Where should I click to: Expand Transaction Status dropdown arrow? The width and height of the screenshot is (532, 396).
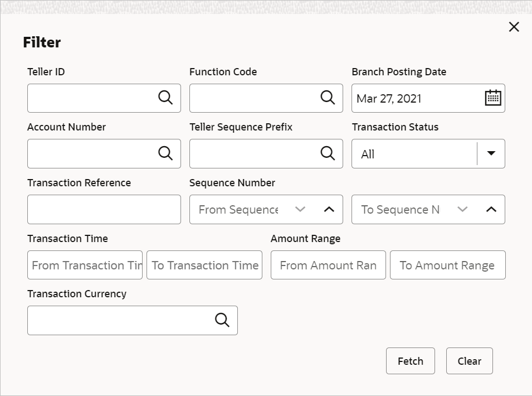491,153
